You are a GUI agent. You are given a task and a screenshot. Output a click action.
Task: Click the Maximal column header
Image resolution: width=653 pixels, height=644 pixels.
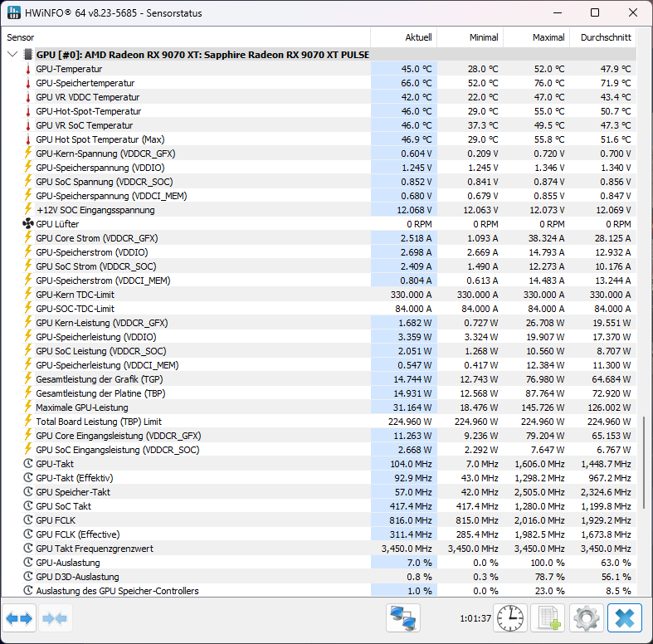click(x=536, y=37)
